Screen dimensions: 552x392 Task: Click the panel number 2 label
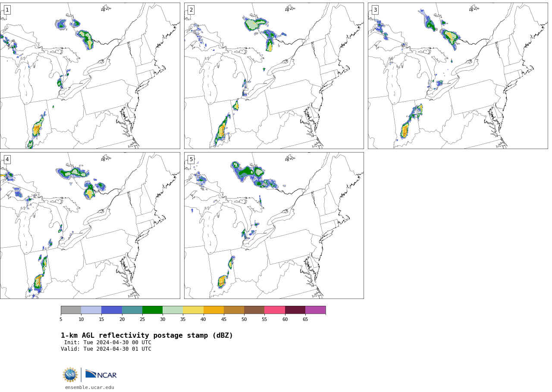pyautogui.click(x=191, y=10)
